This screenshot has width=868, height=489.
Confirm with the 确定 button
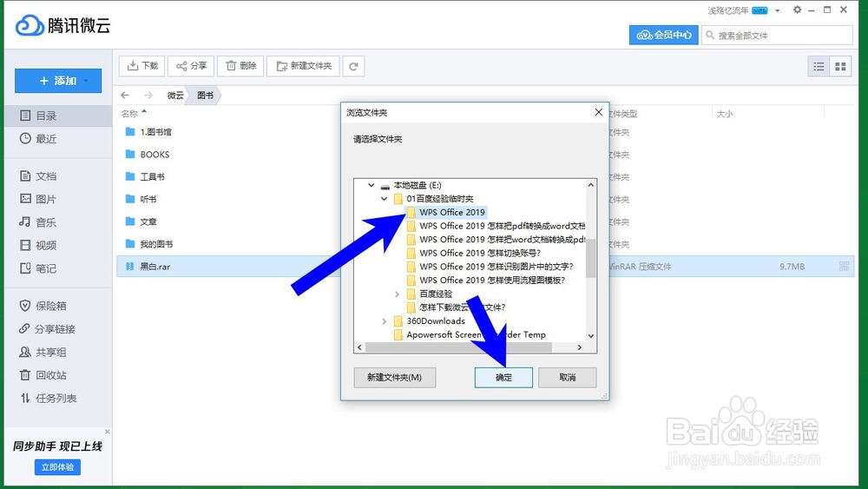tap(503, 377)
